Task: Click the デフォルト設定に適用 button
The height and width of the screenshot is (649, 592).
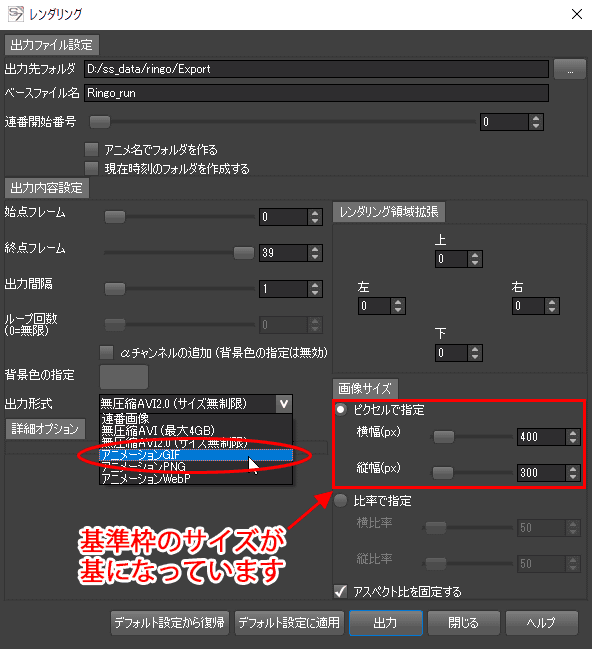Action: tap(289, 623)
